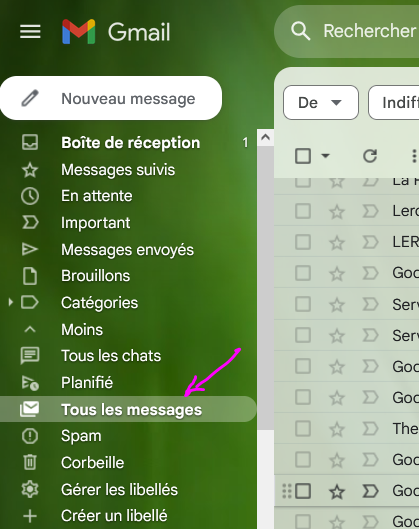
Task: Show Messages envoyés
Action: click(x=128, y=250)
